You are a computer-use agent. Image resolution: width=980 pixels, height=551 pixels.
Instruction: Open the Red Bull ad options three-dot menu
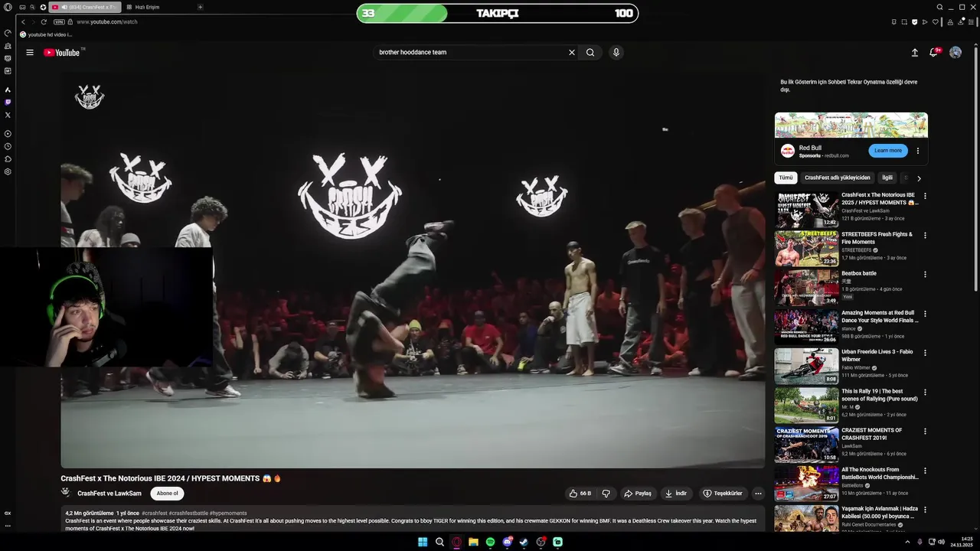tap(918, 151)
